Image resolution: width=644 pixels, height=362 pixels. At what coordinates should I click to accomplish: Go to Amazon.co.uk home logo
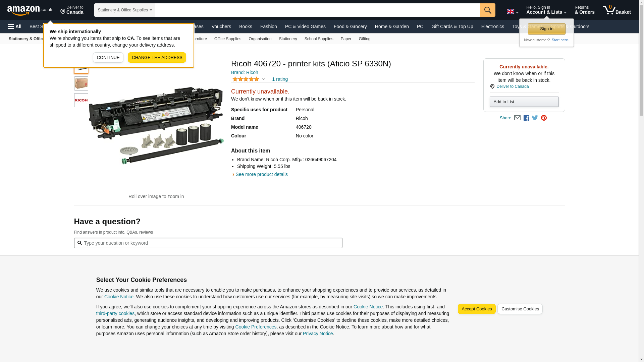(x=30, y=10)
